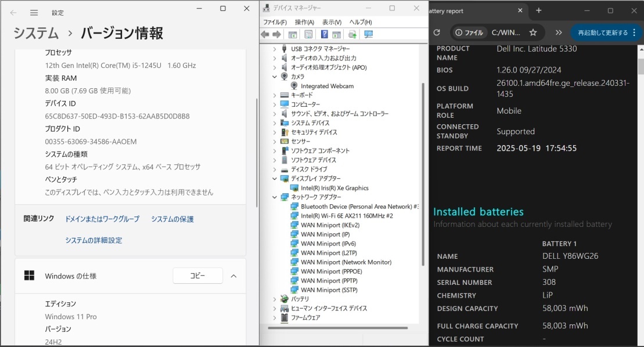Open the Properties toolbar icon in Device Manager
Screen dimensions: 644x347
click(308, 34)
